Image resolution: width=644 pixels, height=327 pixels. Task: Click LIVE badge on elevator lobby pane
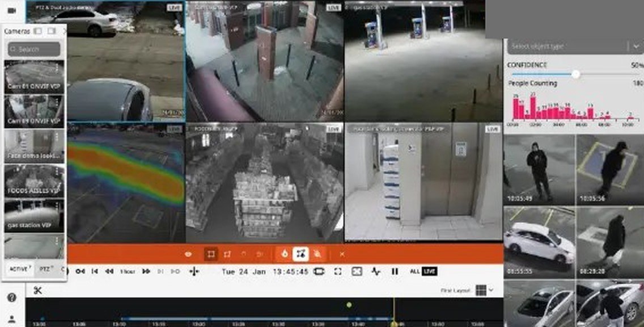tap(492, 129)
